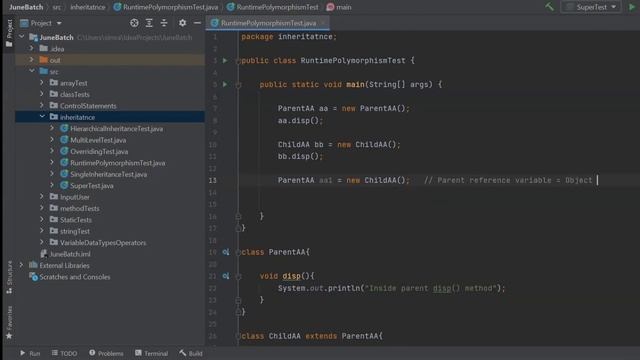Viewport: 640px width, 360px height.
Task: Select HierarchicalInheritanceTest.java in tree
Action: (x=116, y=129)
